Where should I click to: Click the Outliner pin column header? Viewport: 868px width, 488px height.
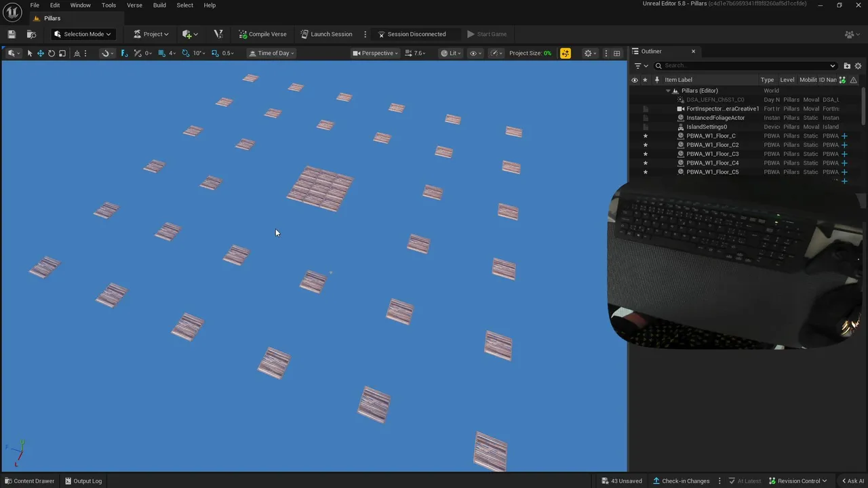656,79
